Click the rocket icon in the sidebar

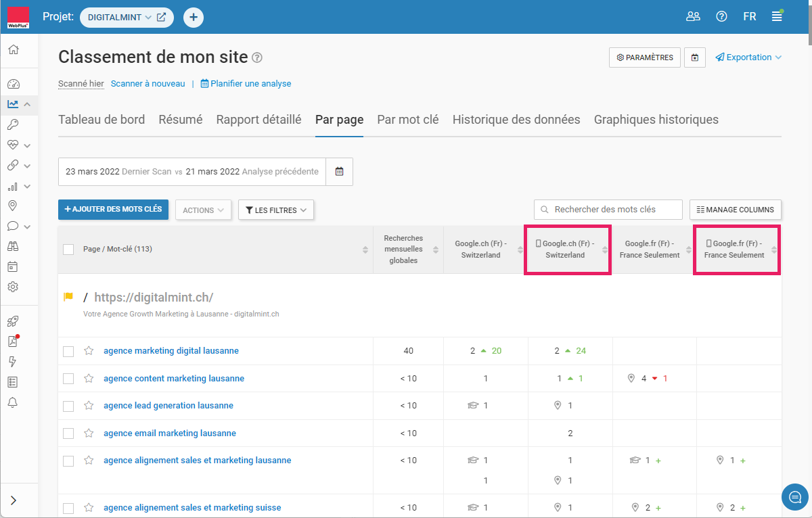click(13, 321)
